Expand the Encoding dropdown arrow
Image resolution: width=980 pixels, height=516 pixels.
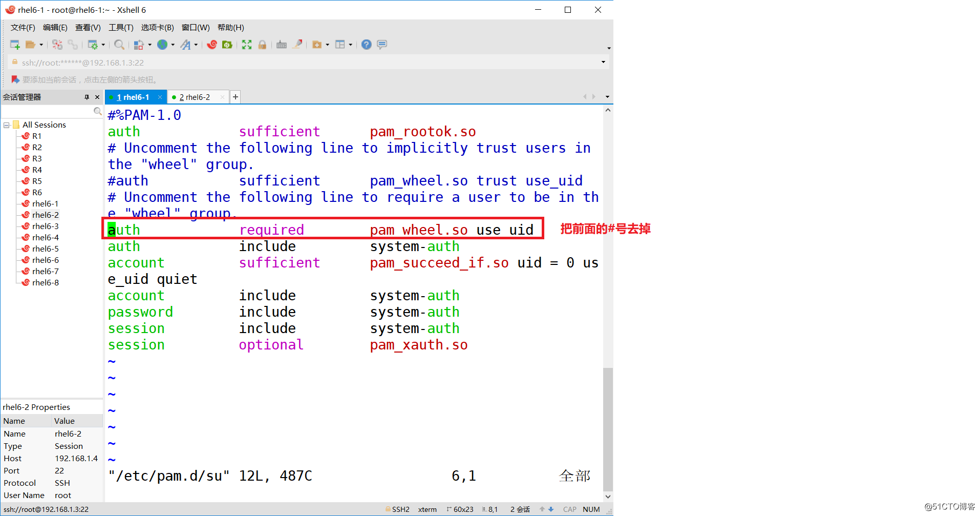[x=173, y=45]
